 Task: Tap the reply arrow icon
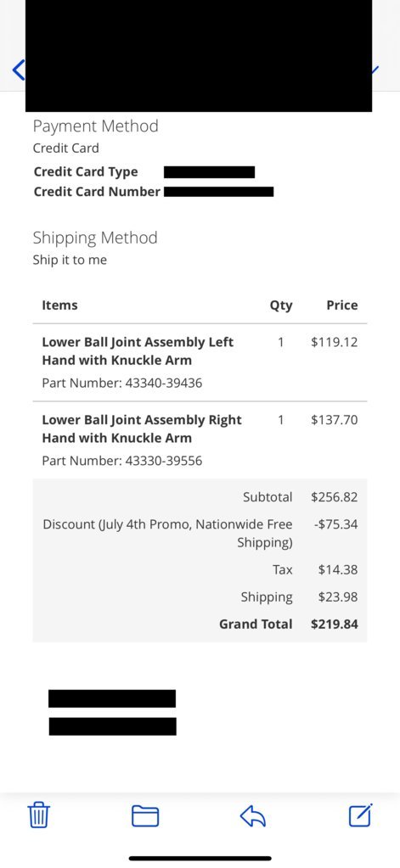tap(252, 816)
